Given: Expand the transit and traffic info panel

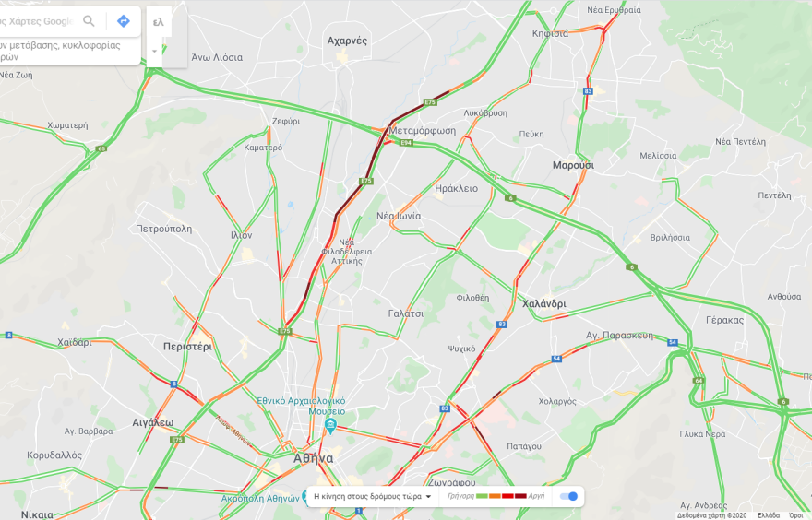Looking at the screenshot, I should pos(69,51).
